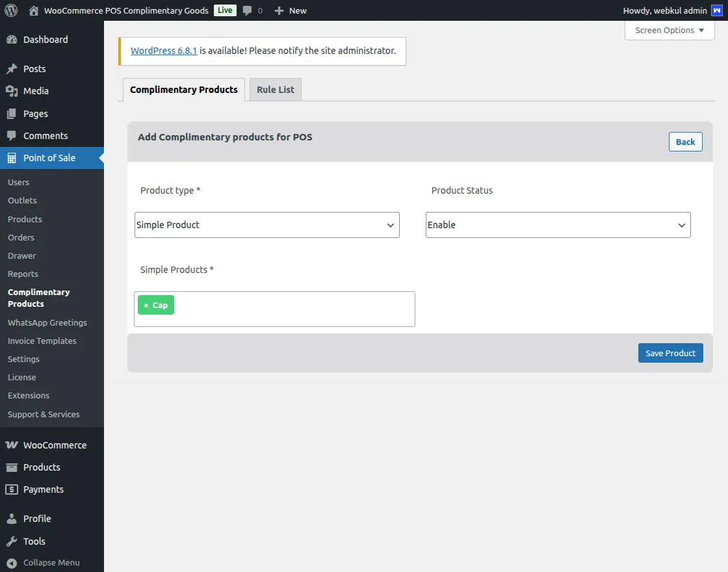728x572 pixels.
Task: Remove the Cap product tag
Action: pos(146,305)
